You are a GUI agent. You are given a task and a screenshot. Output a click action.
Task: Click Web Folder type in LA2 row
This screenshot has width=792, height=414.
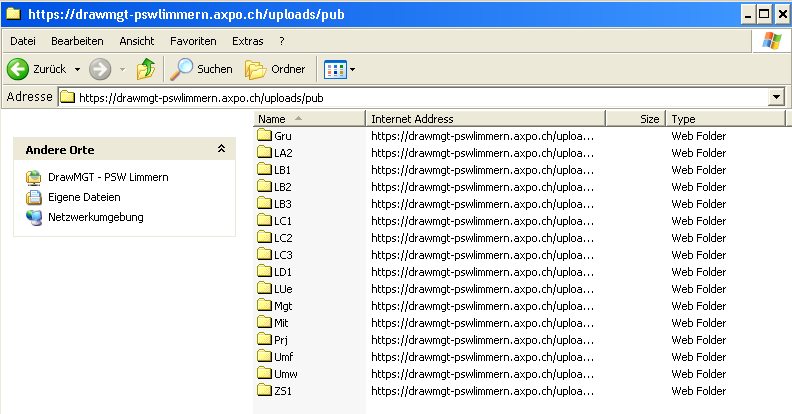click(x=699, y=153)
